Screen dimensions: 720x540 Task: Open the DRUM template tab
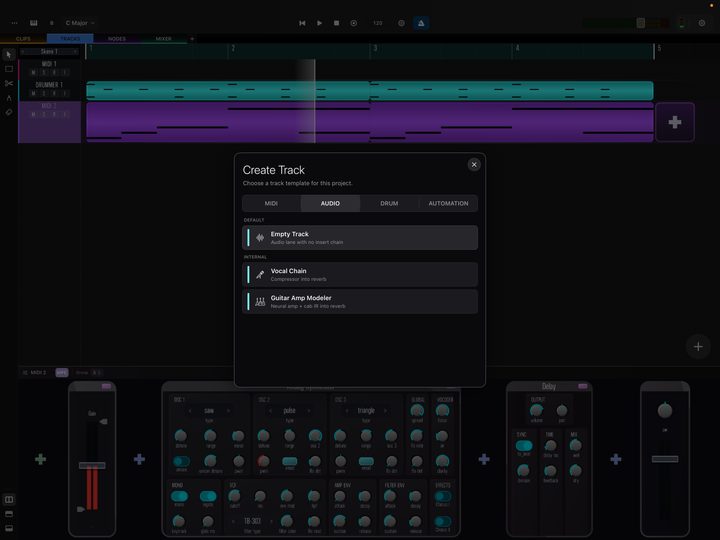(x=389, y=203)
